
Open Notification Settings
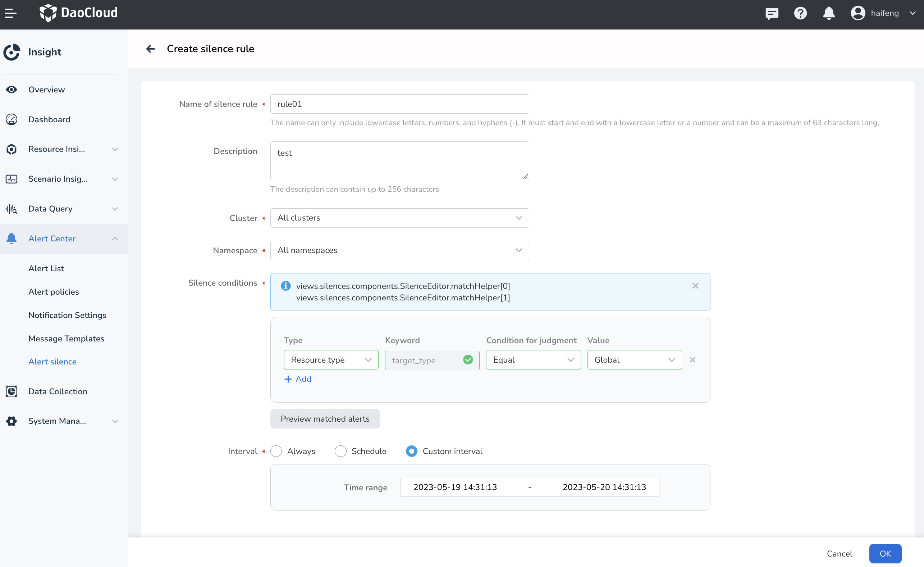68,315
